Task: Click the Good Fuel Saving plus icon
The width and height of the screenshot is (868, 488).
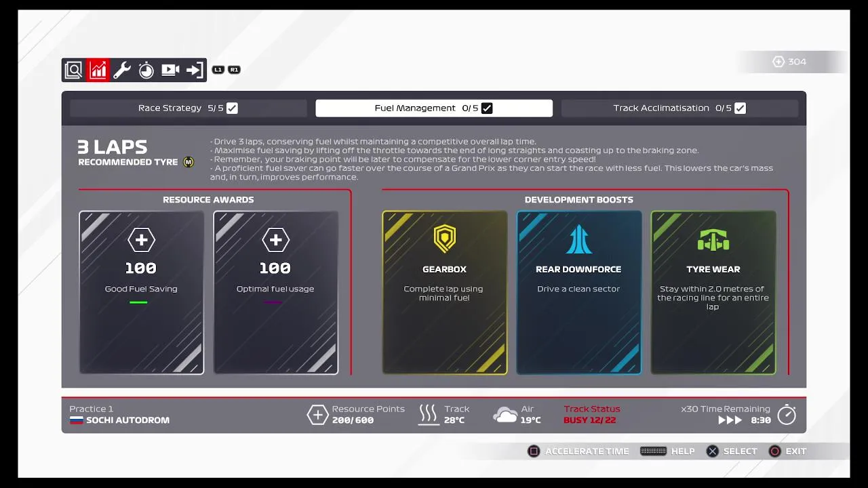Action: point(141,240)
